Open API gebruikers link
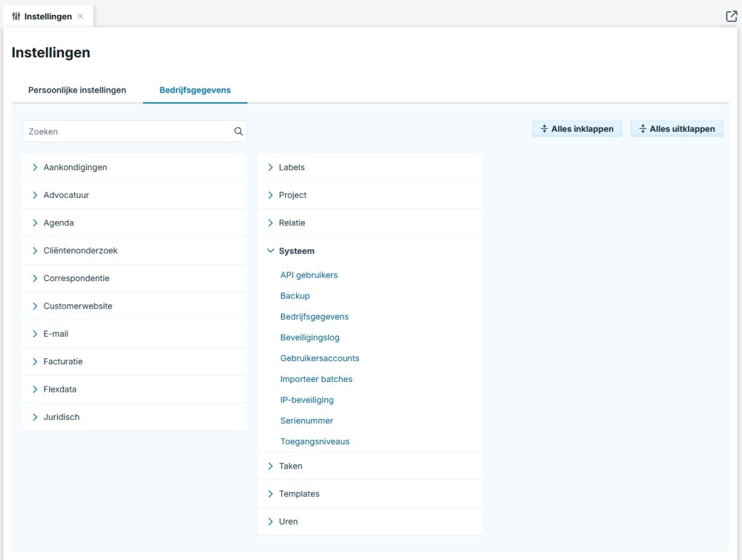This screenshot has height=560, width=742. coord(309,275)
